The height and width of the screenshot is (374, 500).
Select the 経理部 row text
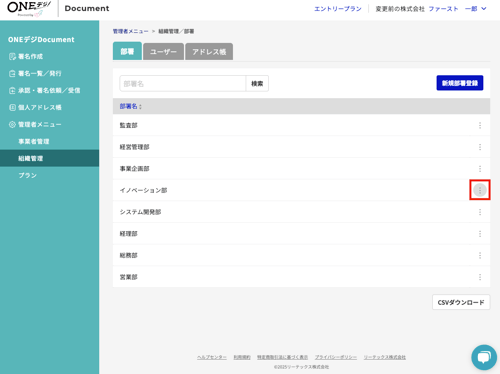point(128,234)
